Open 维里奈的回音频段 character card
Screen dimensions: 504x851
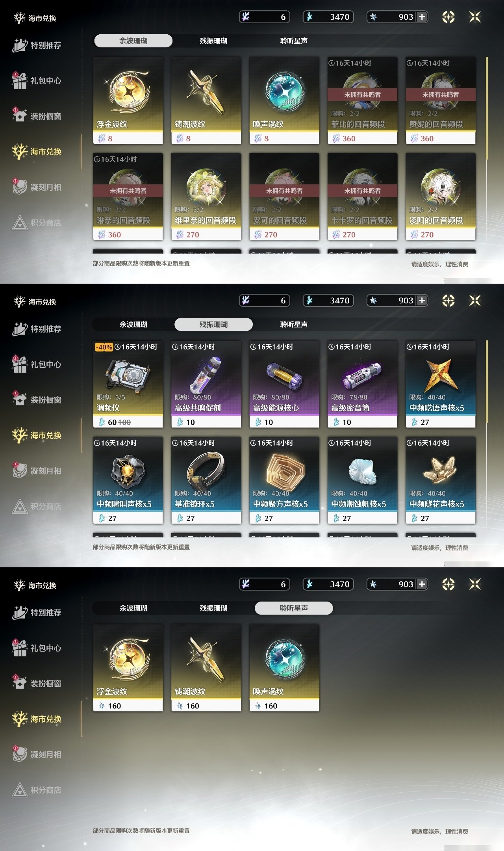206,197
